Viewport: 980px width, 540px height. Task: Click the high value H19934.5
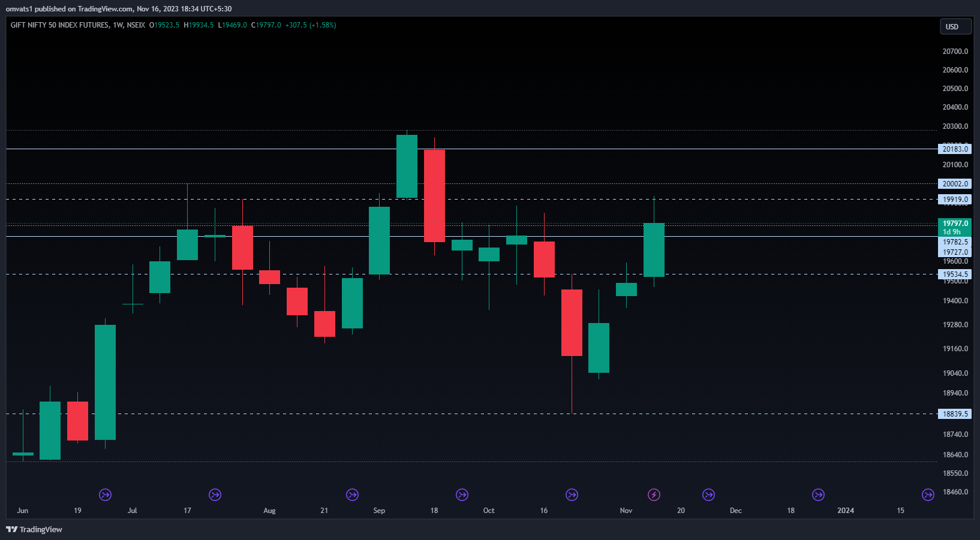(x=199, y=25)
